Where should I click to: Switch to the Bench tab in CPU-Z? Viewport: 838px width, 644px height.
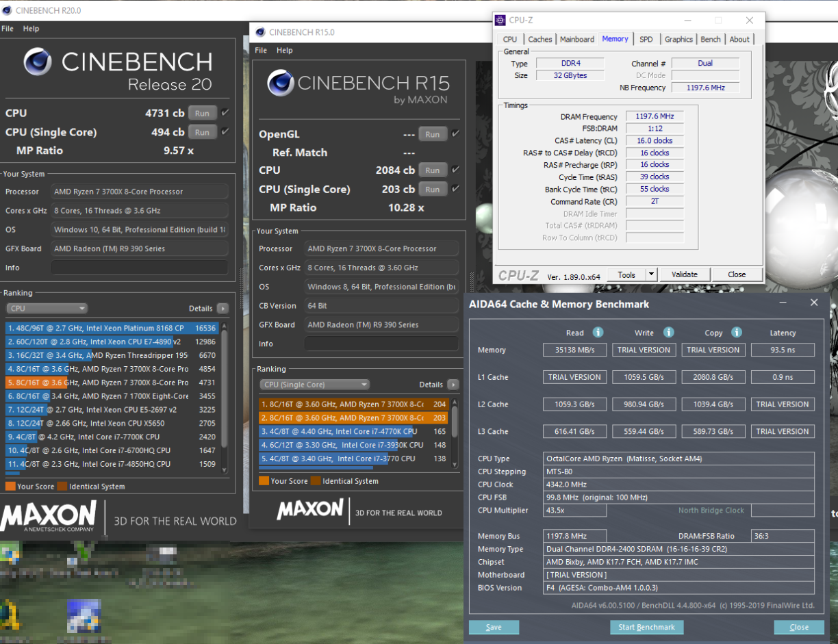(711, 40)
